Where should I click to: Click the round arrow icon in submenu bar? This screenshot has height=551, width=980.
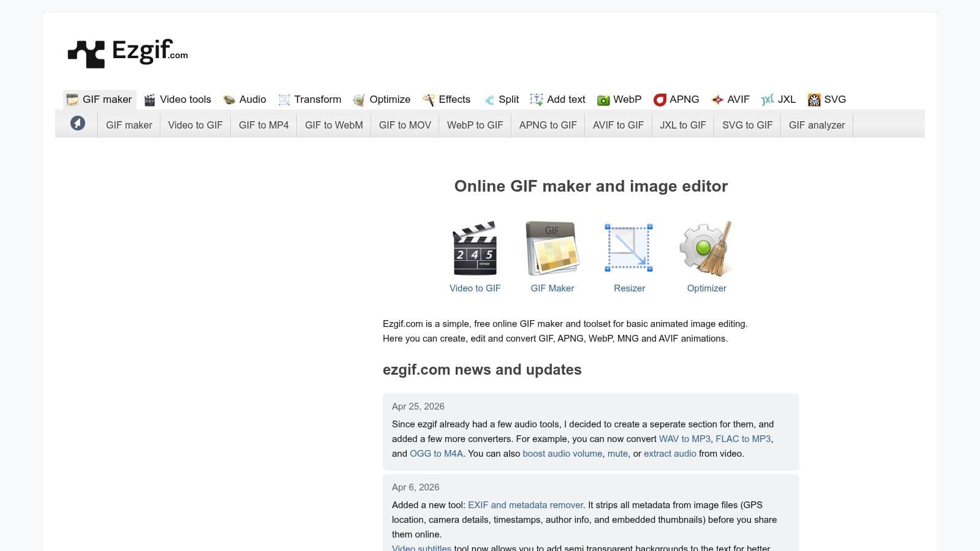point(78,123)
